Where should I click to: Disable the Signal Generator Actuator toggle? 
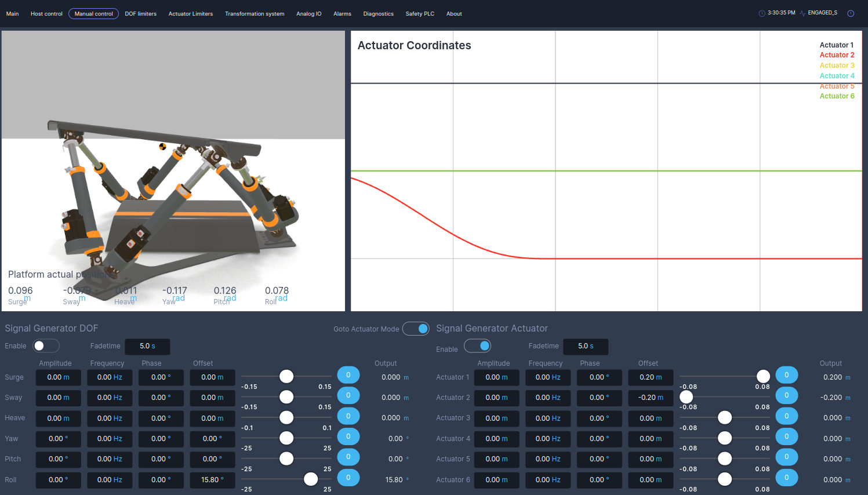pyautogui.click(x=477, y=346)
